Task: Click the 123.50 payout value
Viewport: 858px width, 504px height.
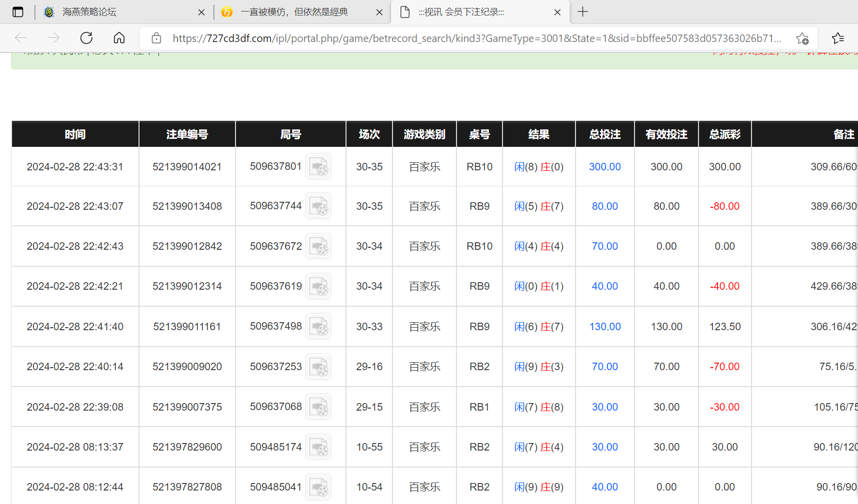Action: click(725, 327)
